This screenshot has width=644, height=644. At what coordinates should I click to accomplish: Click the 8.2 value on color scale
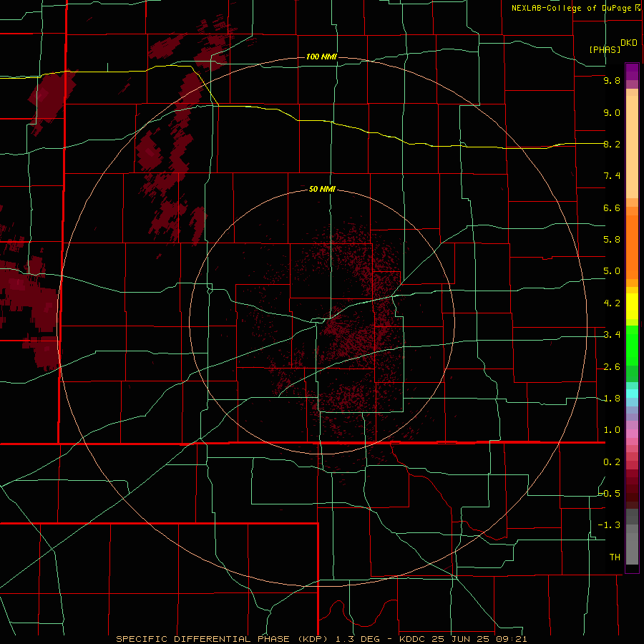point(612,144)
